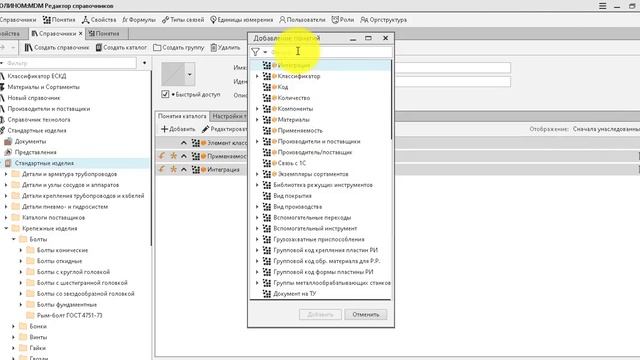This screenshot has width=640, height=360.
Task: Open the Оргструктура section
Action: tap(383, 20)
